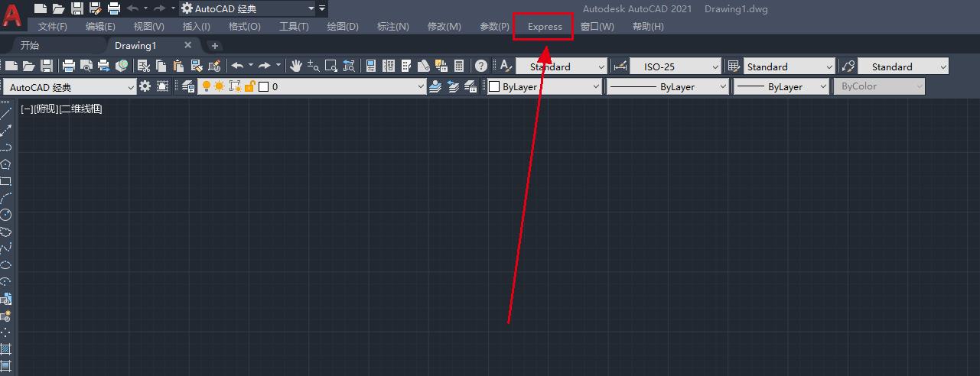Select the Revision Cloud tool

[5, 232]
